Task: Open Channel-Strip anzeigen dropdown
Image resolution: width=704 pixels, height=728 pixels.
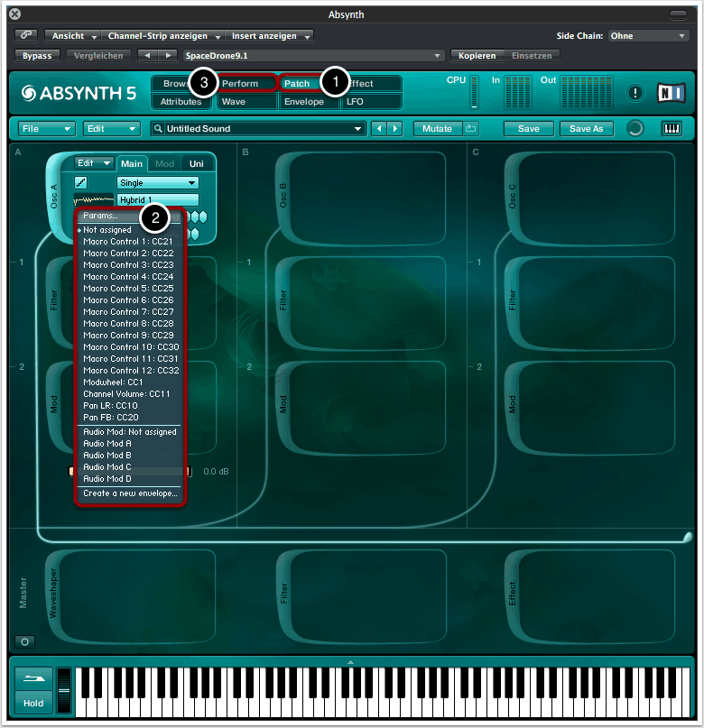Action: (162, 36)
